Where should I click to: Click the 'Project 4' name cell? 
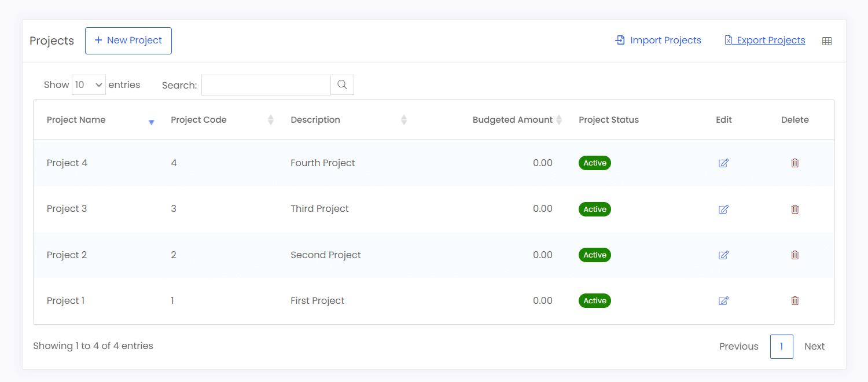[67, 163]
